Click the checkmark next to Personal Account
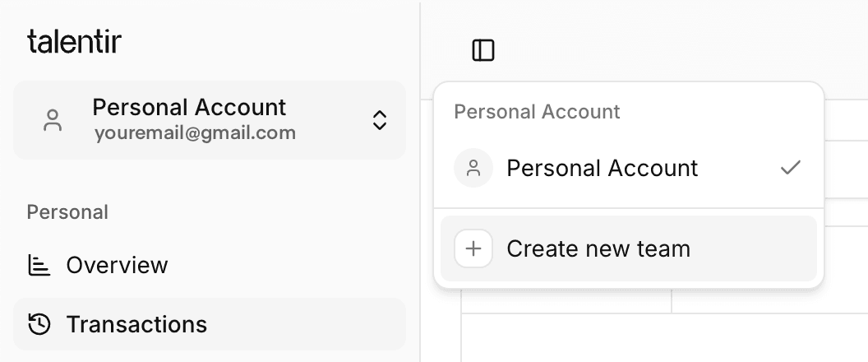This screenshot has width=868, height=362. coord(790,169)
